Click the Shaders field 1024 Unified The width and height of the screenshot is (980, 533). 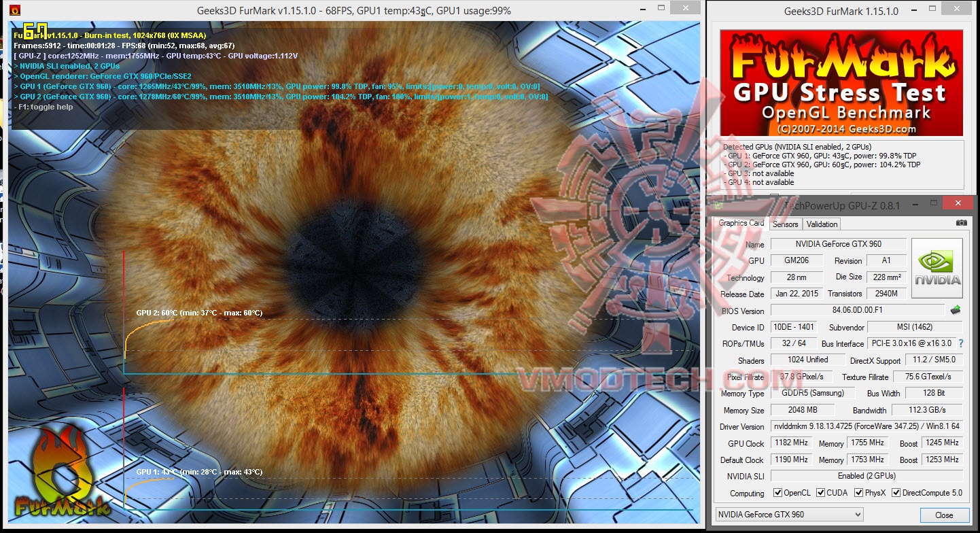[x=807, y=360]
